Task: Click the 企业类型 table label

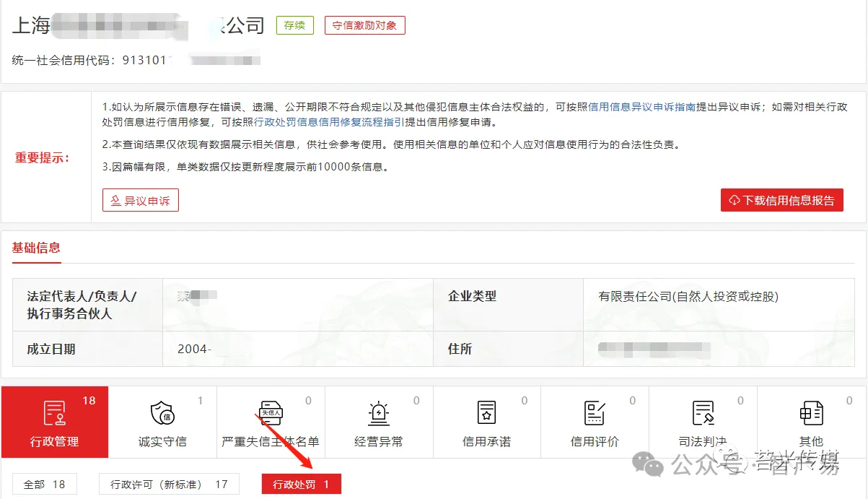Action: tap(472, 296)
